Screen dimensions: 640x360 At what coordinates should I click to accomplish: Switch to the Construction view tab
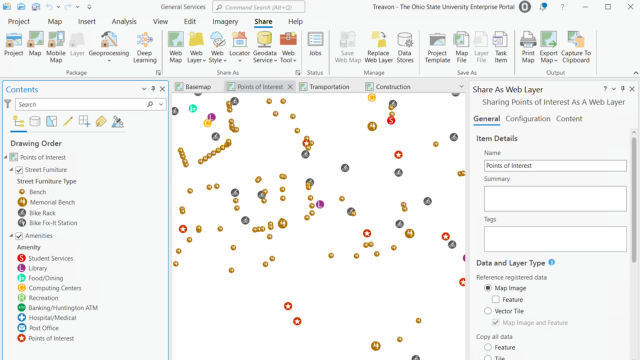coord(388,87)
